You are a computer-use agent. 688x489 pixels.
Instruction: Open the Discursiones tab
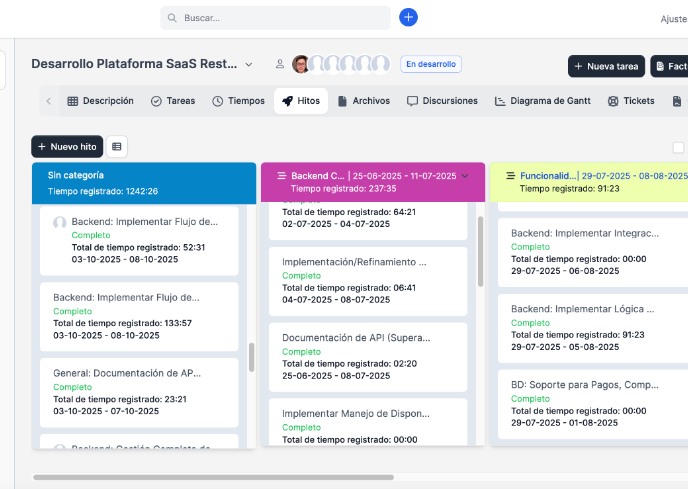[442, 101]
